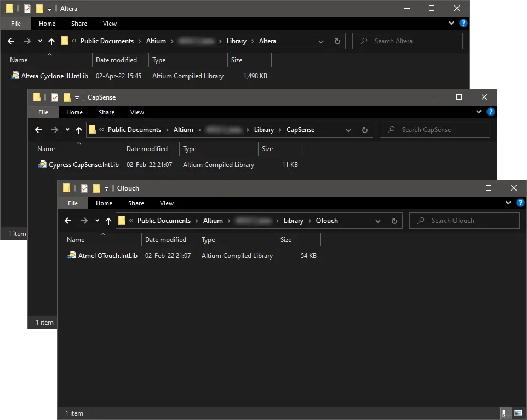Viewport: 527px width, 420px height.
Task: Expand the address bar history in CapSense window
Action: pos(348,130)
